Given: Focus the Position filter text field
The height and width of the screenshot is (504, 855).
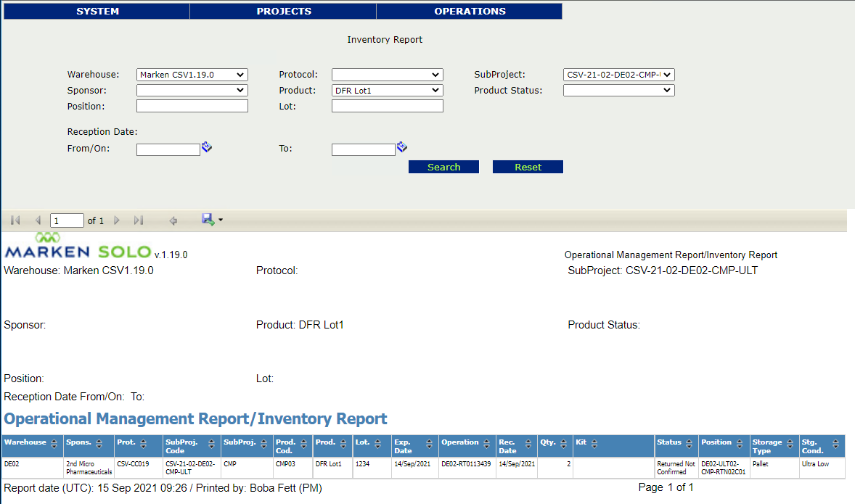Looking at the screenshot, I should point(192,107).
